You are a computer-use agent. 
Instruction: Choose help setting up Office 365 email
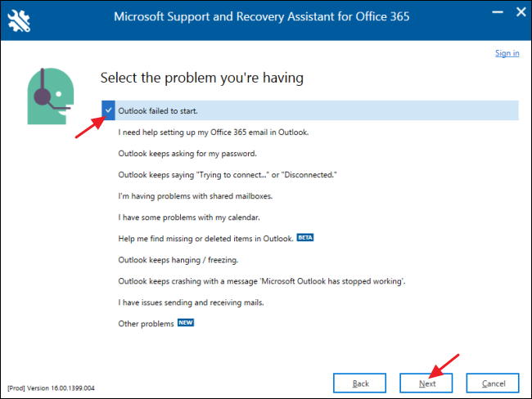point(213,132)
